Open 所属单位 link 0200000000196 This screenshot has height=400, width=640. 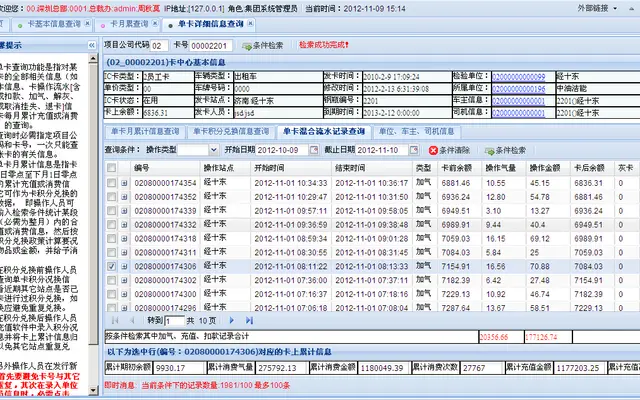click(x=518, y=89)
